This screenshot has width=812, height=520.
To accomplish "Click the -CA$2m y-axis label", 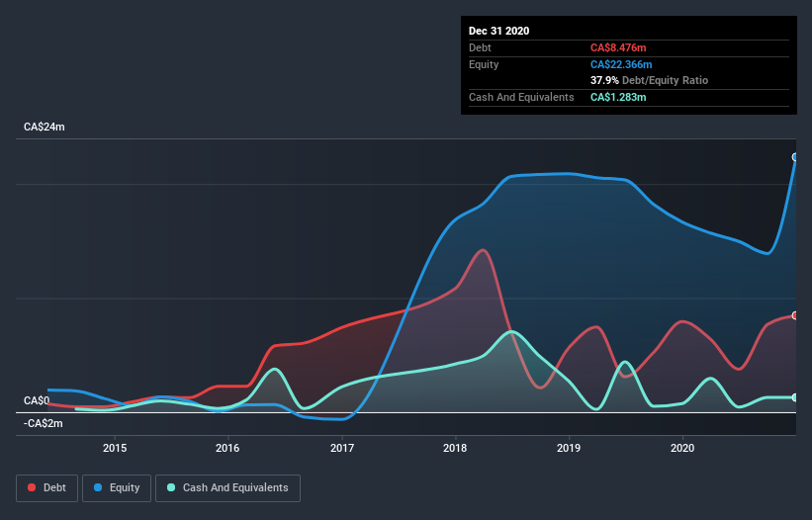I will (43, 423).
